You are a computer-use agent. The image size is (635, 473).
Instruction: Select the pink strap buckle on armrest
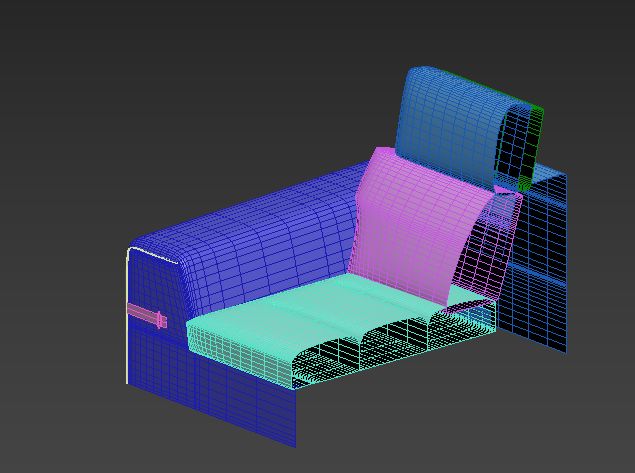pyautogui.click(x=150, y=316)
